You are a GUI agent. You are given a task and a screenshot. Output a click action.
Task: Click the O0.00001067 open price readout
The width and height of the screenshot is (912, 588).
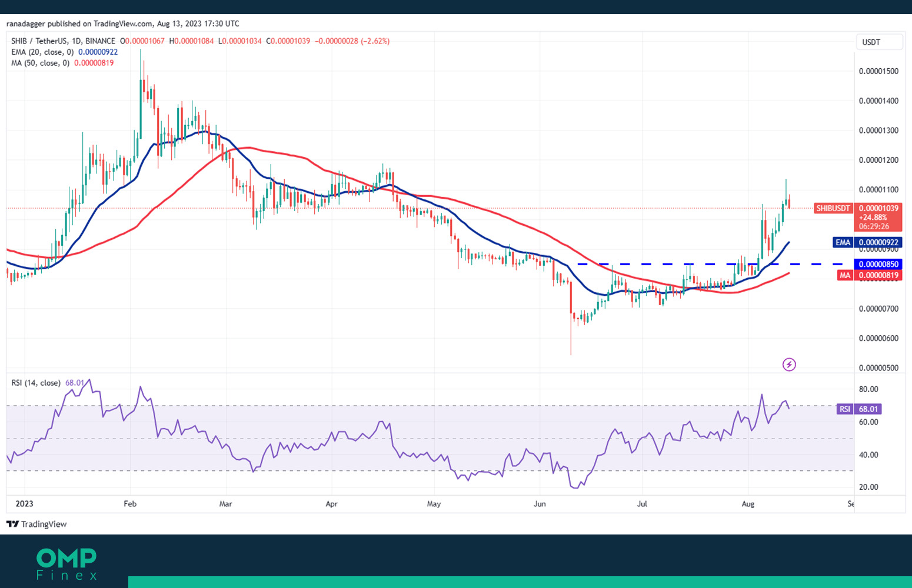(x=142, y=41)
